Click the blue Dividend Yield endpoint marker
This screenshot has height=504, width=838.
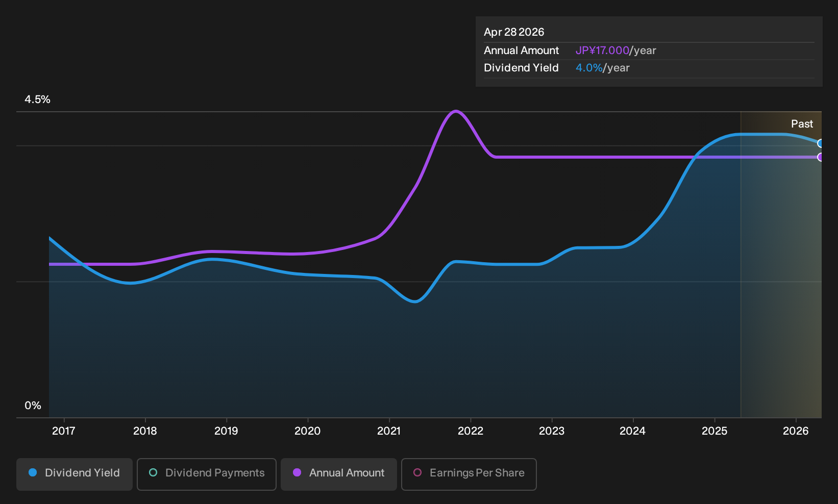pos(821,143)
